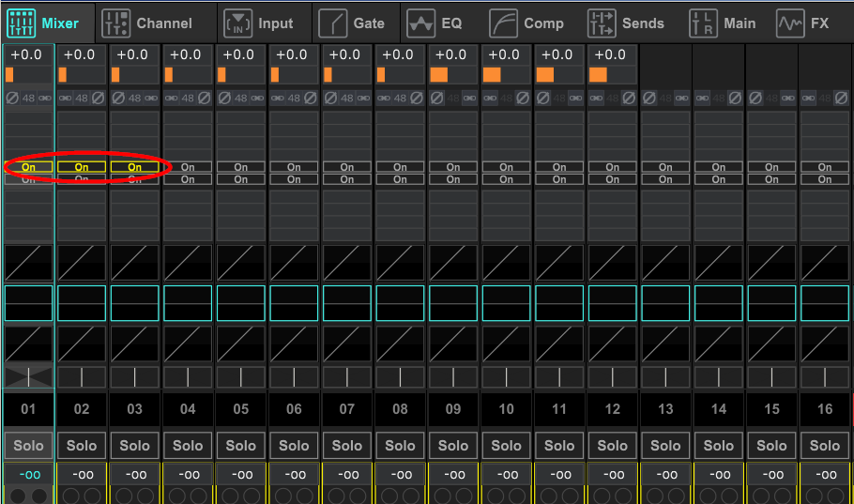This screenshot has width=854, height=504.
Task: Toggle the yellow On button on channel 01
Action: [x=28, y=167]
